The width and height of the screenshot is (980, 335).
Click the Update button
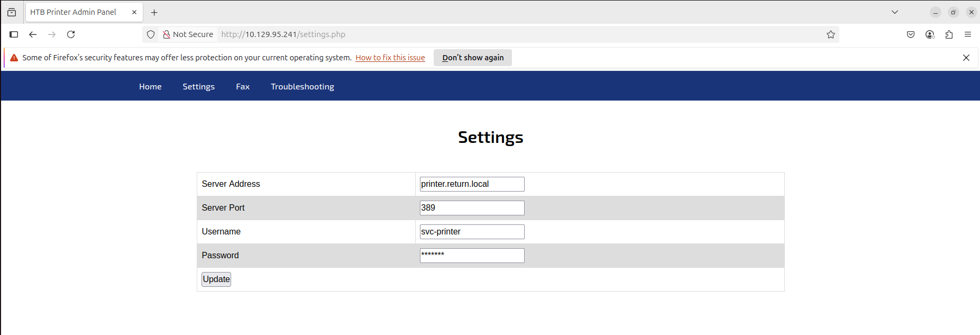(x=216, y=279)
